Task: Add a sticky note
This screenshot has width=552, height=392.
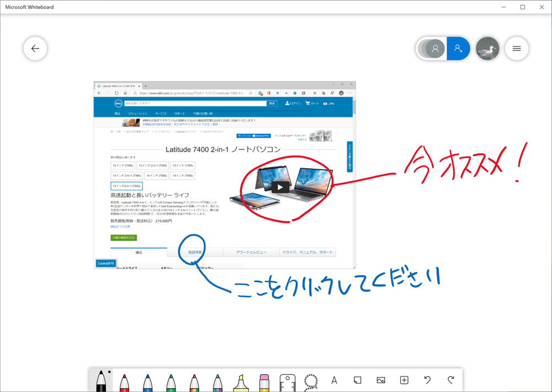Action: pos(357,380)
